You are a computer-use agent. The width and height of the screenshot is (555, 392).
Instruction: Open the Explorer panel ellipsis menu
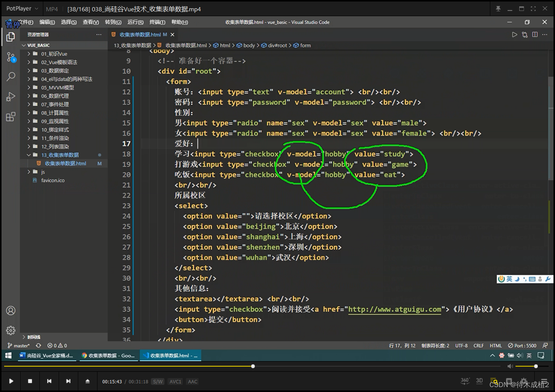[x=99, y=35]
